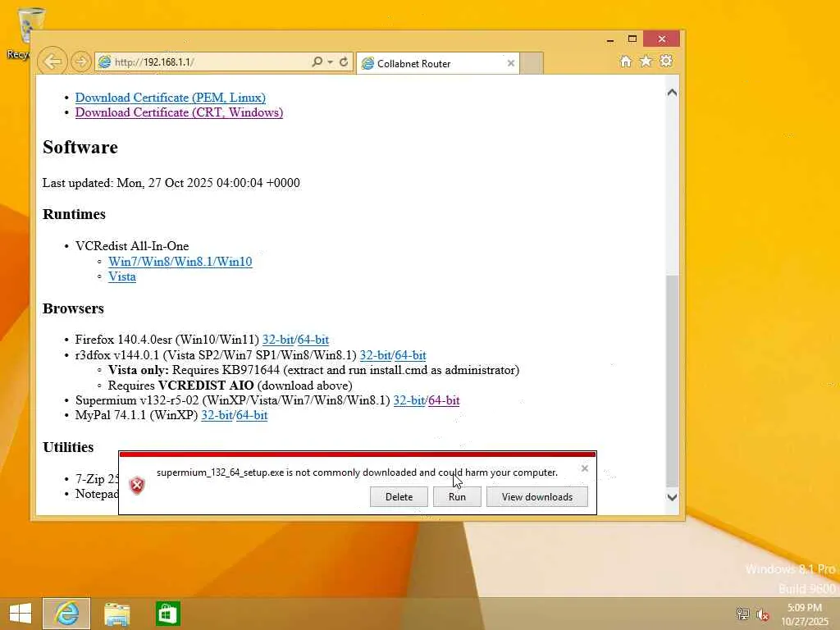Image resolution: width=840 pixels, height=630 pixels.
Task: Download Firefox 140.4.0esr 64-bit
Action: coord(313,340)
